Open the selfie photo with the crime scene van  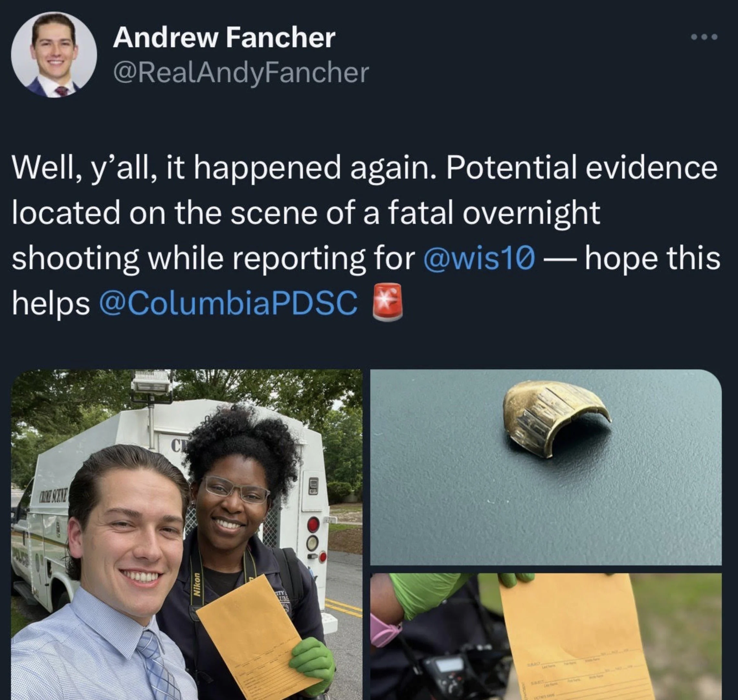pyautogui.click(x=187, y=535)
